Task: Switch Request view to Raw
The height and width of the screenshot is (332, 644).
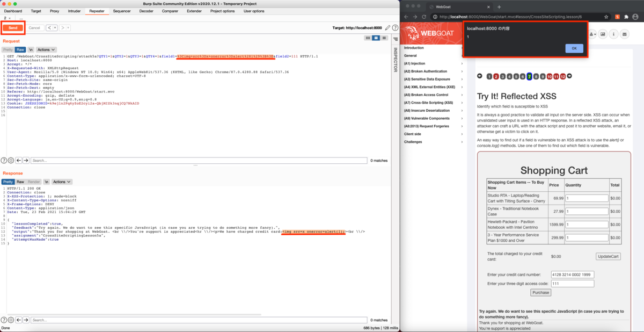Action: click(20, 49)
